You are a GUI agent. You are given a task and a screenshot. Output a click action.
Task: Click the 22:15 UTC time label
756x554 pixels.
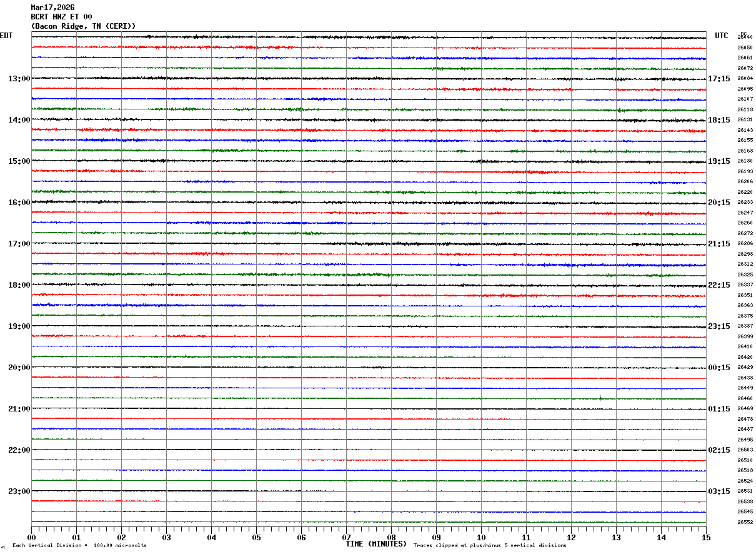click(x=719, y=285)
